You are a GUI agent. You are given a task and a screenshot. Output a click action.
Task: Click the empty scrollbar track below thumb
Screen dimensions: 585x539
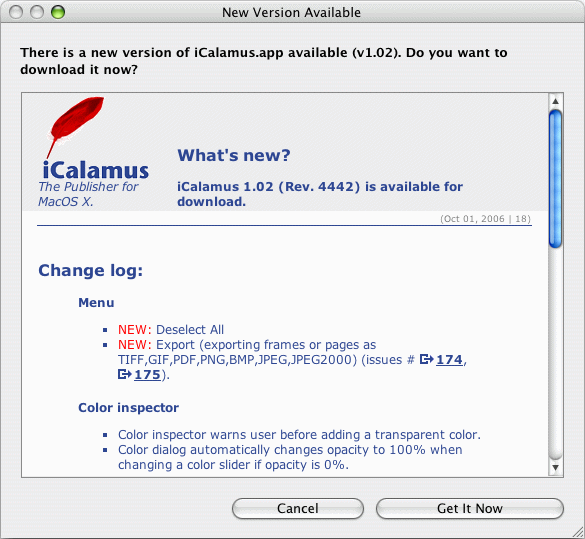pyautogui.click(x=556, y=354)
